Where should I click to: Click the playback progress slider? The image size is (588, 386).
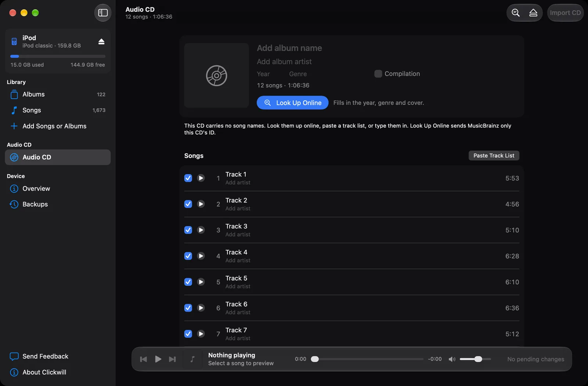(x=367, y=359)
